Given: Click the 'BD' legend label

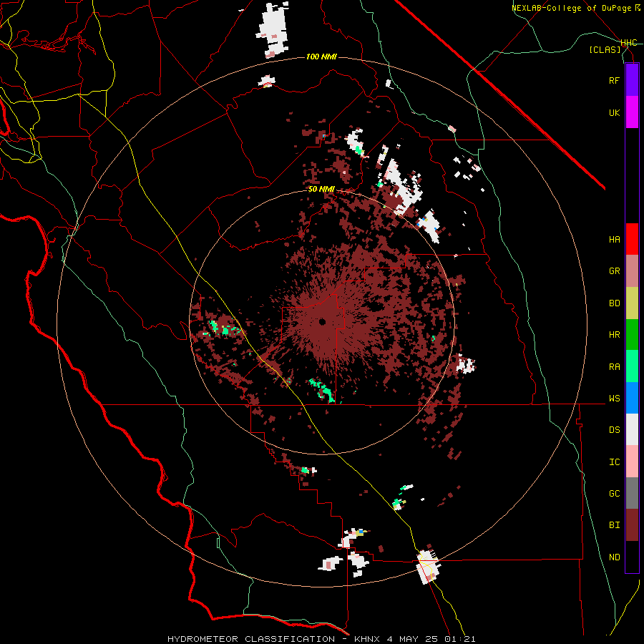Looking at the screenshot, I should tap(614, 303).
